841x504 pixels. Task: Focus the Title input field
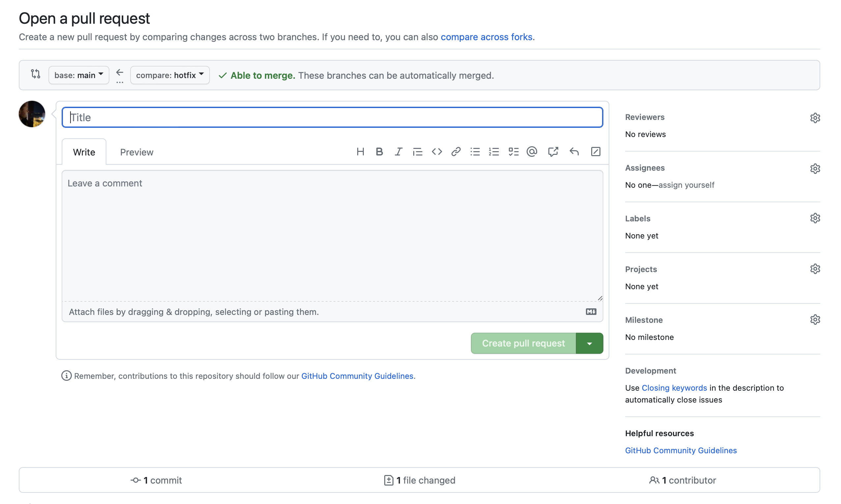pyautogui.click(x=332, y=118)
